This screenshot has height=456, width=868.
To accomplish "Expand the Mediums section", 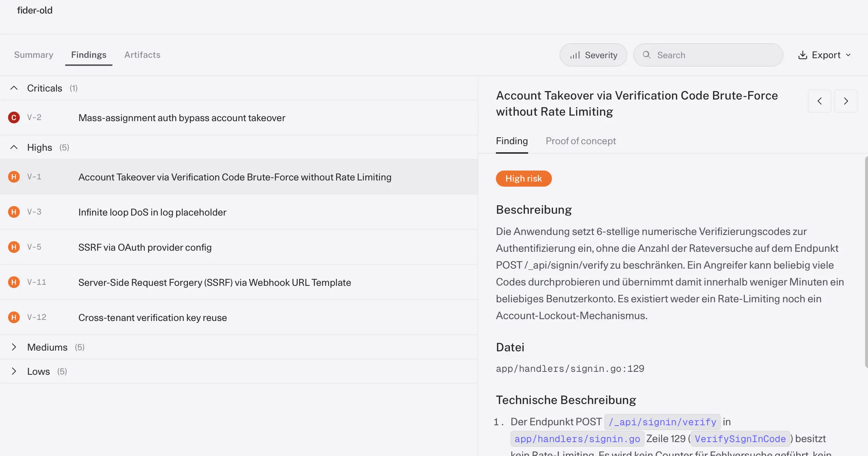I will click(x=14, y=347).
